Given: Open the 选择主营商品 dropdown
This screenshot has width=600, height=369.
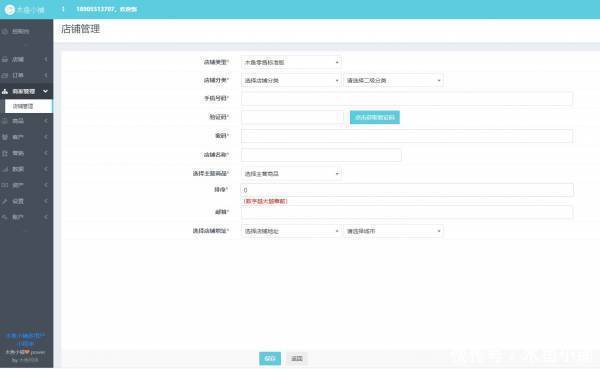Looking at the screenshot, I should 291,173.
